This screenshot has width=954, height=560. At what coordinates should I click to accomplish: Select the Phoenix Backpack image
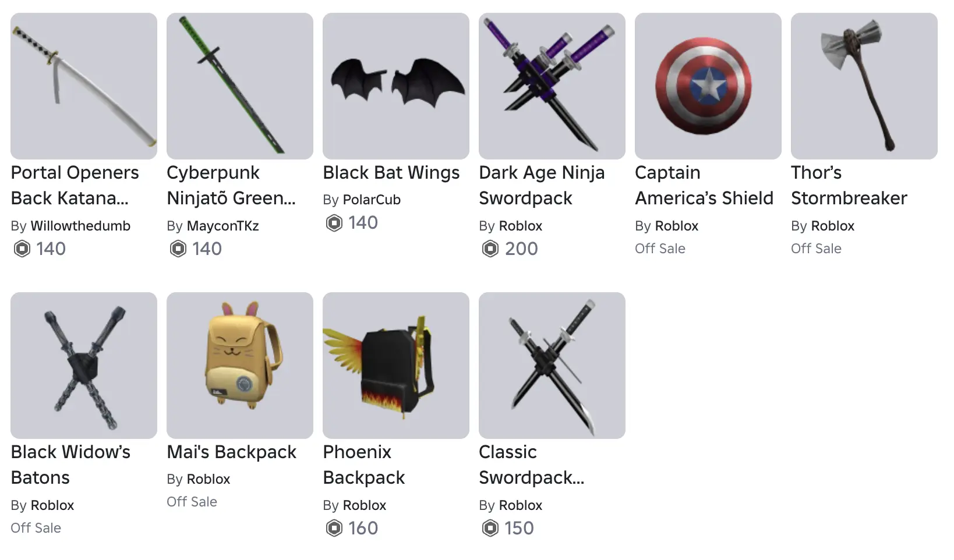click(x=396, y=366)
